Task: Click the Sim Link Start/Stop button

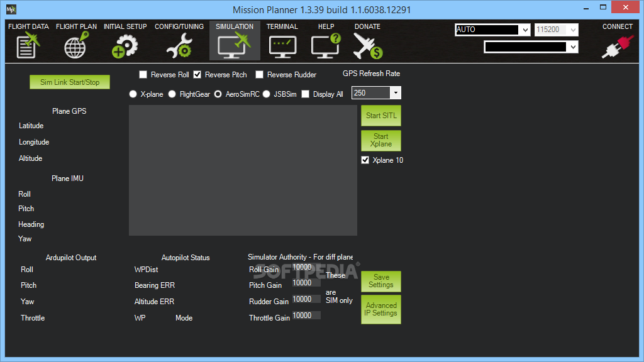Action: tap(70, 82)
